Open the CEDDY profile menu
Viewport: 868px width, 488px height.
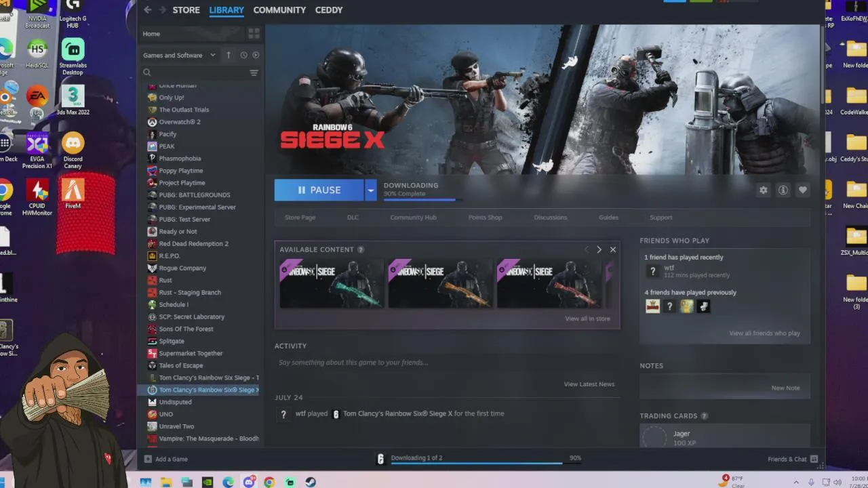tap(329, 10)
